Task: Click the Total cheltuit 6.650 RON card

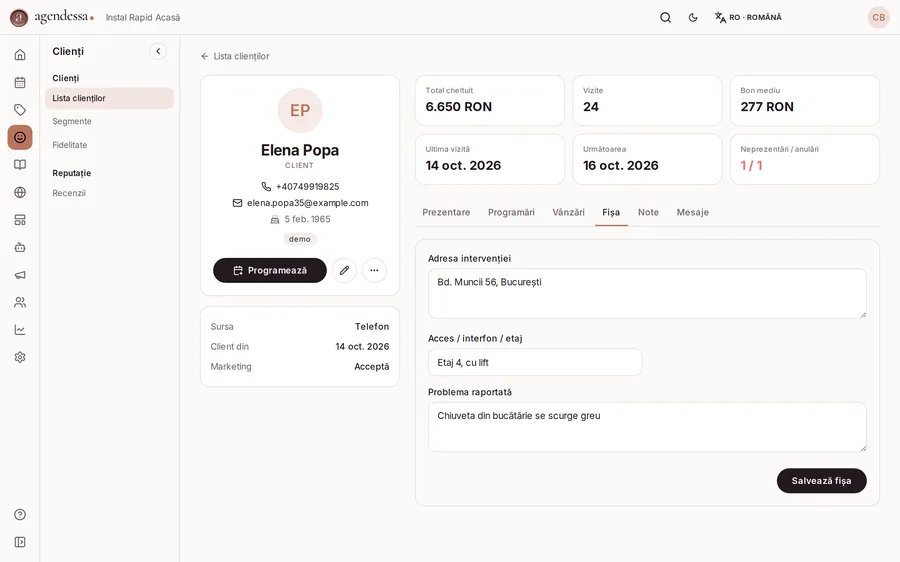Action: pyautogui.click(x=490, y=100)
